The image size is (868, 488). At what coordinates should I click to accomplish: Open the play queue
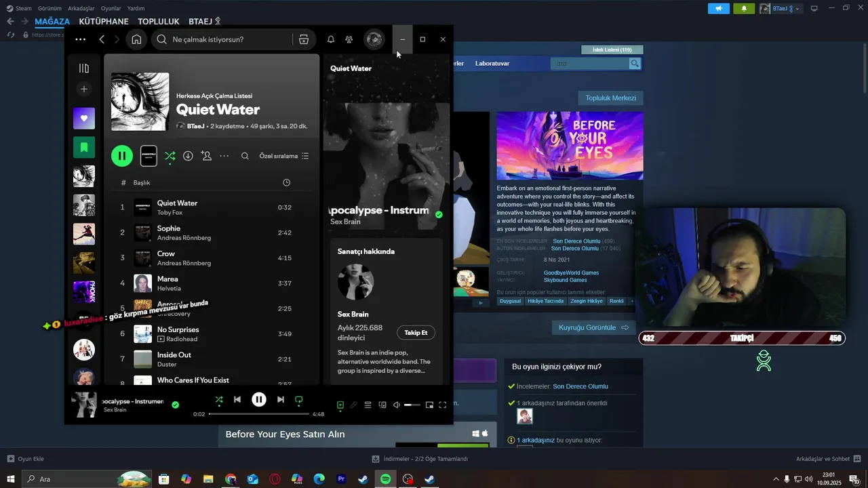coord(368,405)
